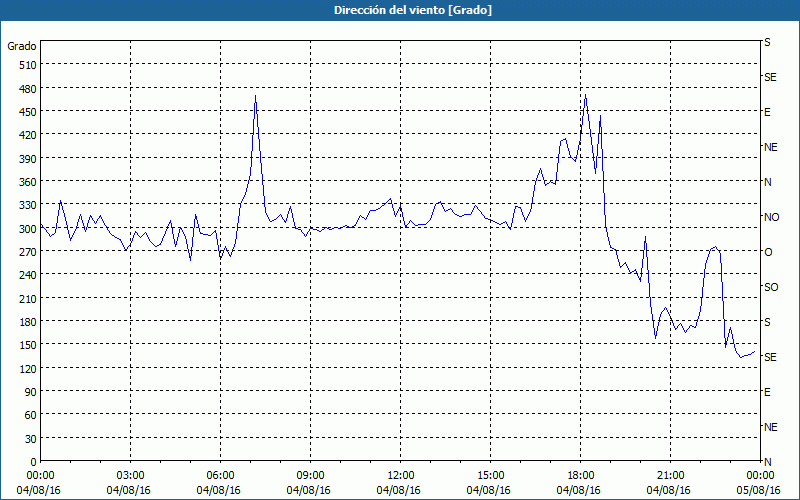Click the 'Grado' unit label on the left axis
The image size is (800, 500).
pyautogui.click(x=22, y=46)
